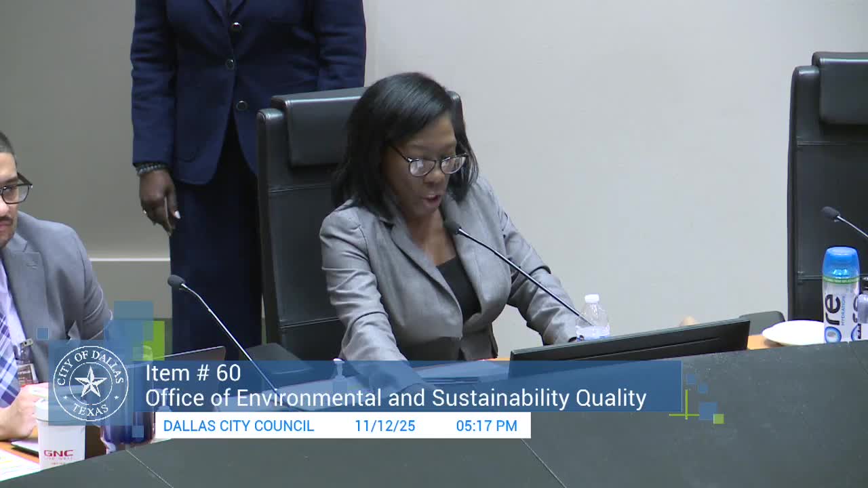868x488 pixels.
Task: Select the date "11/12/25" in the banner
Action: click(385, 426)
